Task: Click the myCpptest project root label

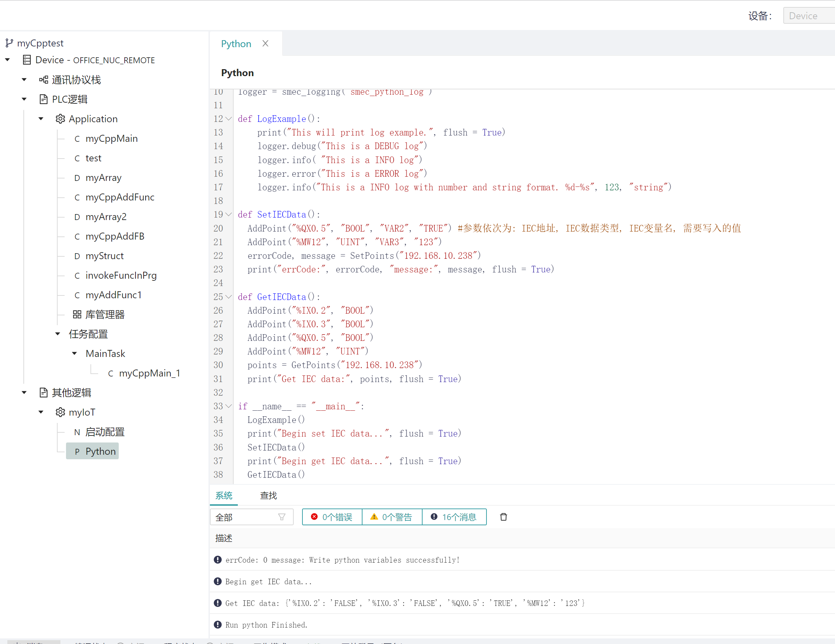Action: click(x=40, y=43)
